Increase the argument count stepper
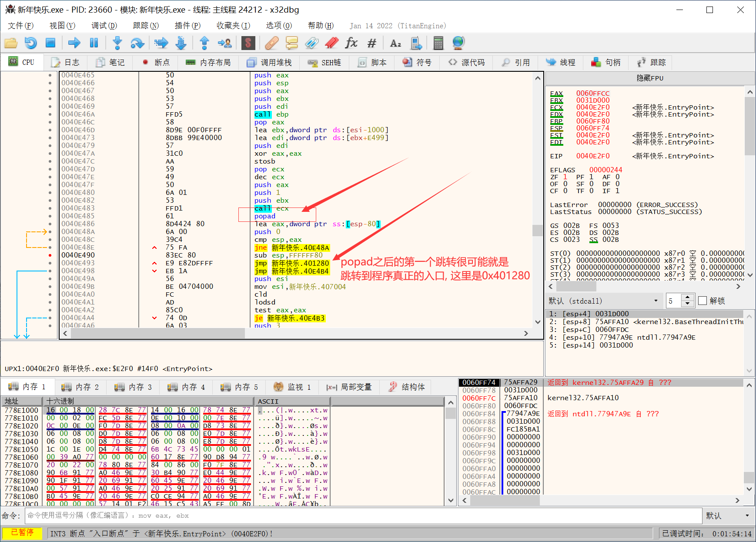756x542 pixels. pyautogui.click(x=687, y=298)
